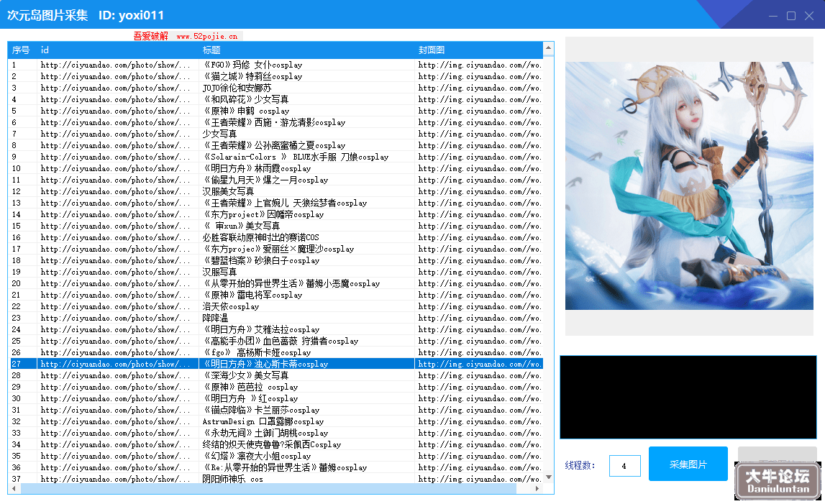Select the row titled 《明日方舟》林雨霞cosplay
The image size is (825, 504).
click(x=275, y=168)
